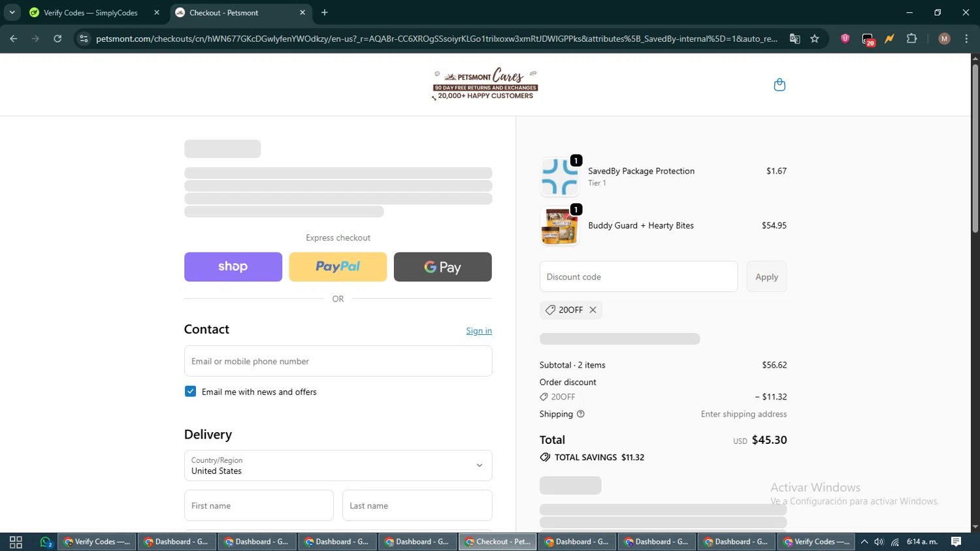Open the volume control in system tray
The image size is (980, 551).
point(879,542)
